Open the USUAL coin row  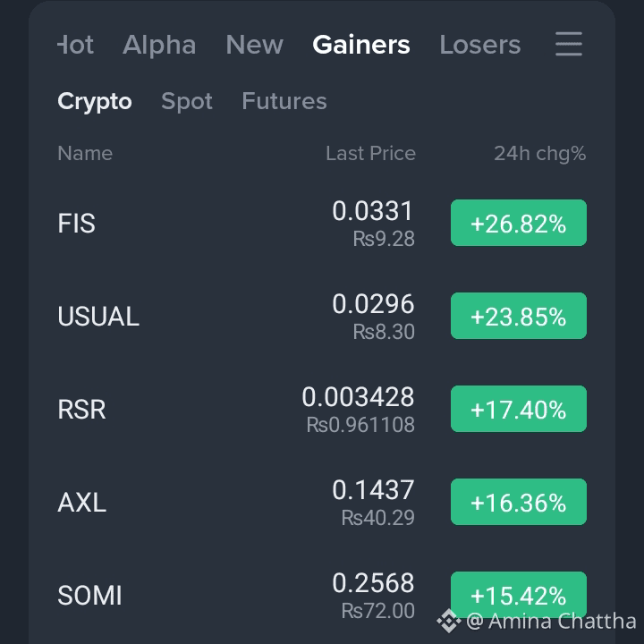[322, 316]
